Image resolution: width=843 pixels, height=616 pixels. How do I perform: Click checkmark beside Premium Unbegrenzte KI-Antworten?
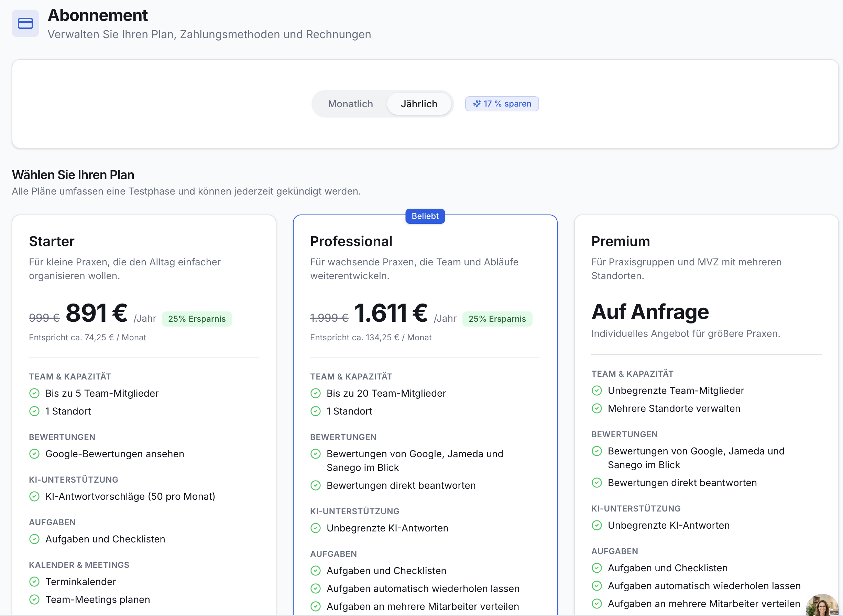tap(596, 525)
